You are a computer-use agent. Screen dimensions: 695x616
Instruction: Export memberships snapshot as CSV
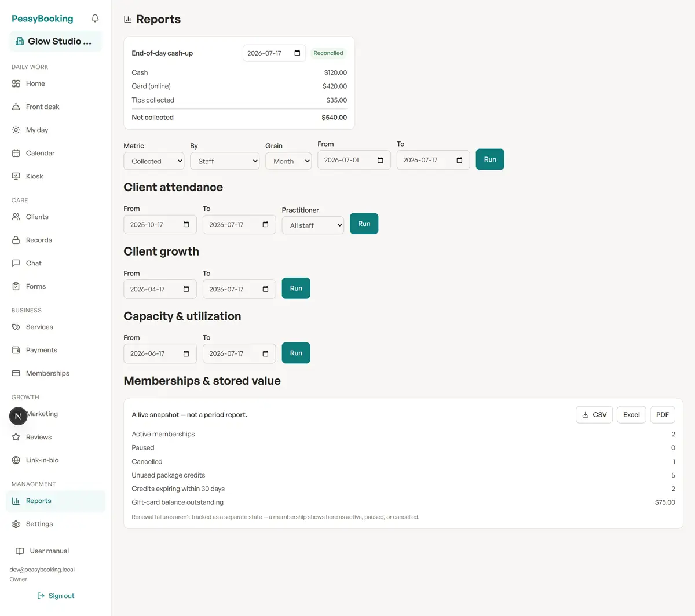pyautogui.click(x=594, y=415)
